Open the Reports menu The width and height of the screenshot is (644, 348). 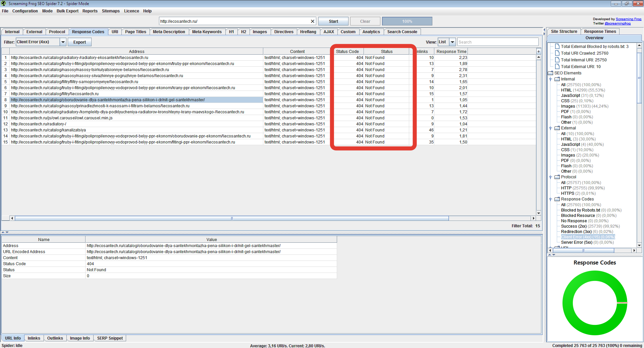[x=90, y=11]
